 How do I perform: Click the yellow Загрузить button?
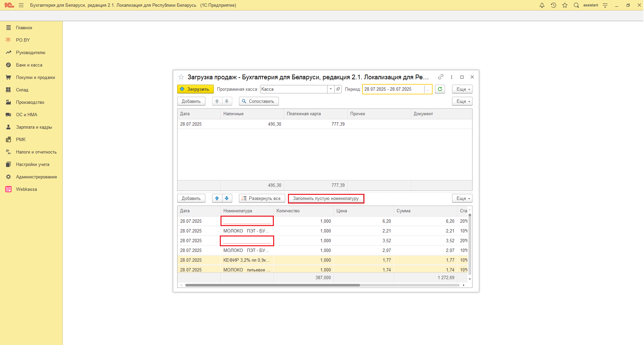(x=195, y=89)
